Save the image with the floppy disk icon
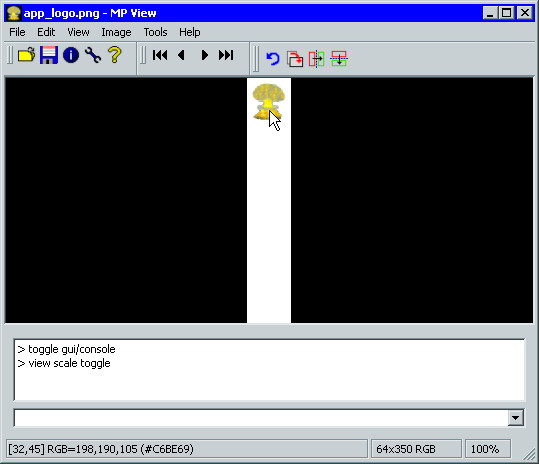Screen dimensions: 539x464 (x=49, y=55)
